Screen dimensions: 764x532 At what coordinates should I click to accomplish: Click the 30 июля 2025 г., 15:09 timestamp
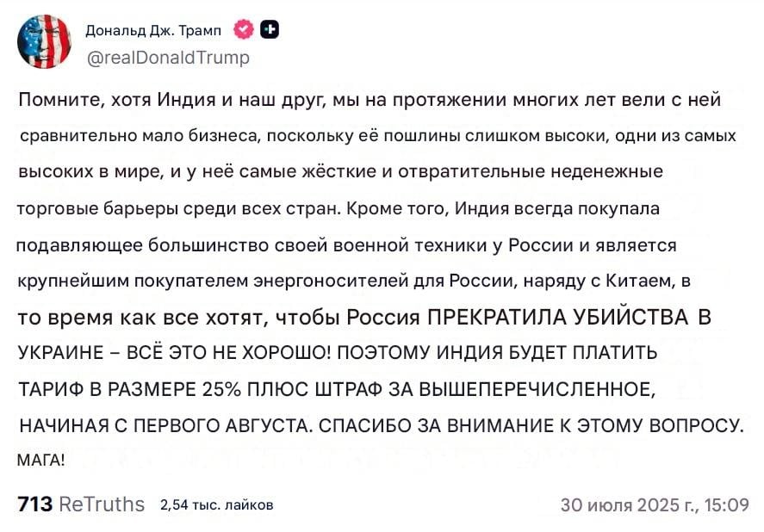coord(655,504)
